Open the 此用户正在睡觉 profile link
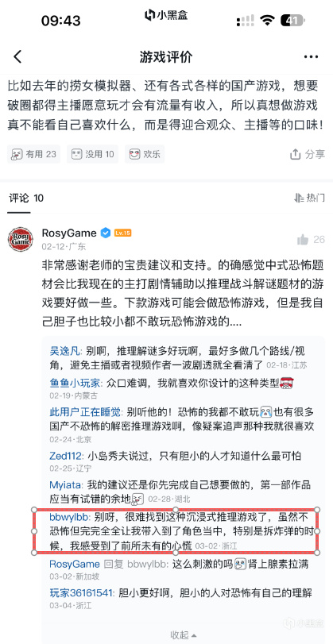333x644 pixels. tap(85, 412)
